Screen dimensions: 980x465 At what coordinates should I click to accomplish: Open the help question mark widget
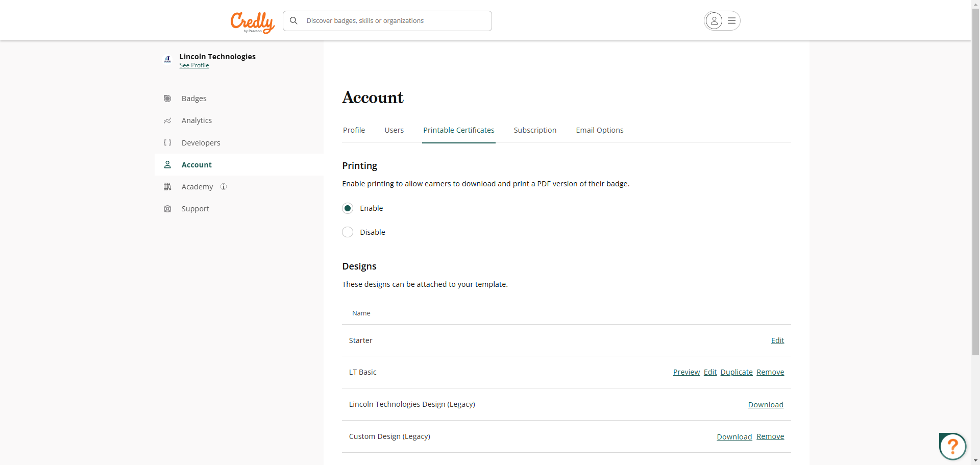952,447
